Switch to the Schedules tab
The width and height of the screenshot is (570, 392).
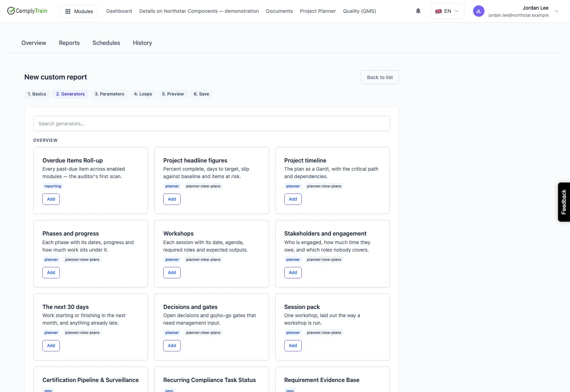coord(106,43)
